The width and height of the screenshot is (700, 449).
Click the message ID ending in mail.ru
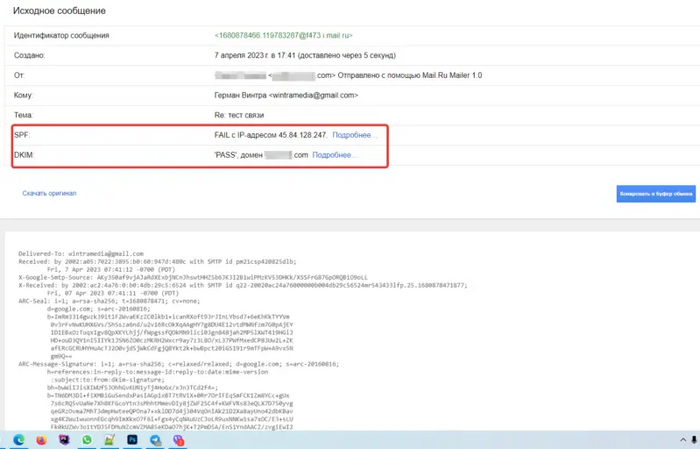click(x=283, y=35)
